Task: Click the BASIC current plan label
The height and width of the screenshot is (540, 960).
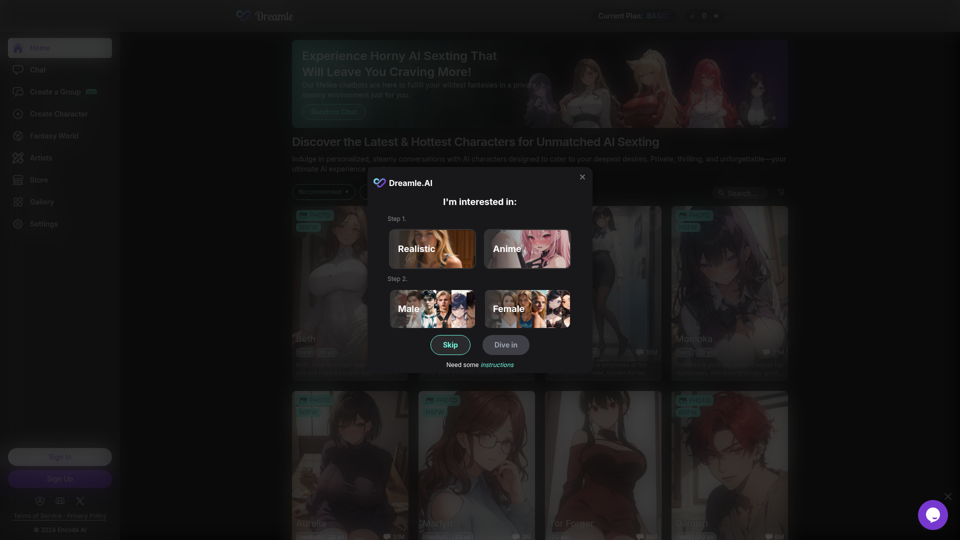Action: [x=657, y=16]
